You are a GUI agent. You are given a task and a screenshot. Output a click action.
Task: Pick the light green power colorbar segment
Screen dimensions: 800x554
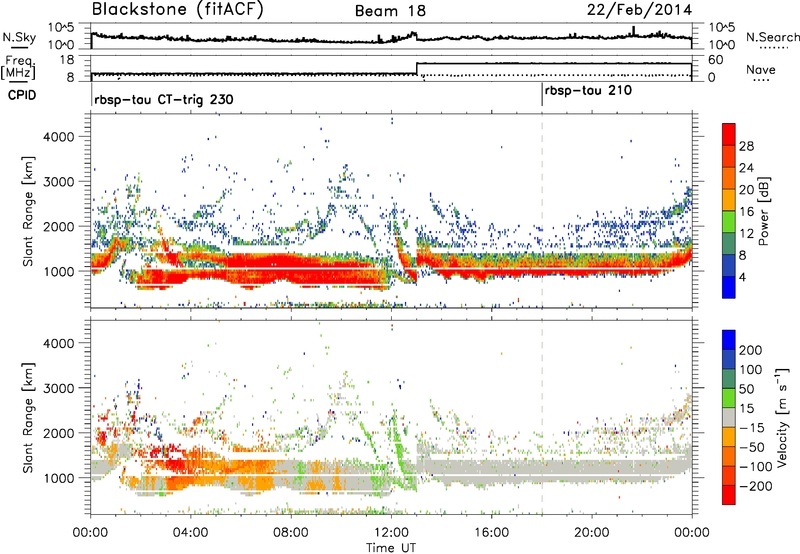729,222
